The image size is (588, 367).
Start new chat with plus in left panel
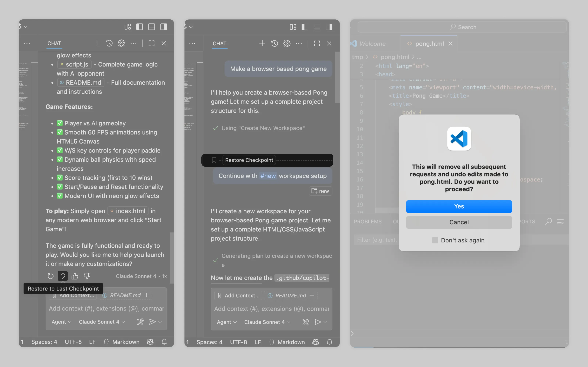[97, 43]
